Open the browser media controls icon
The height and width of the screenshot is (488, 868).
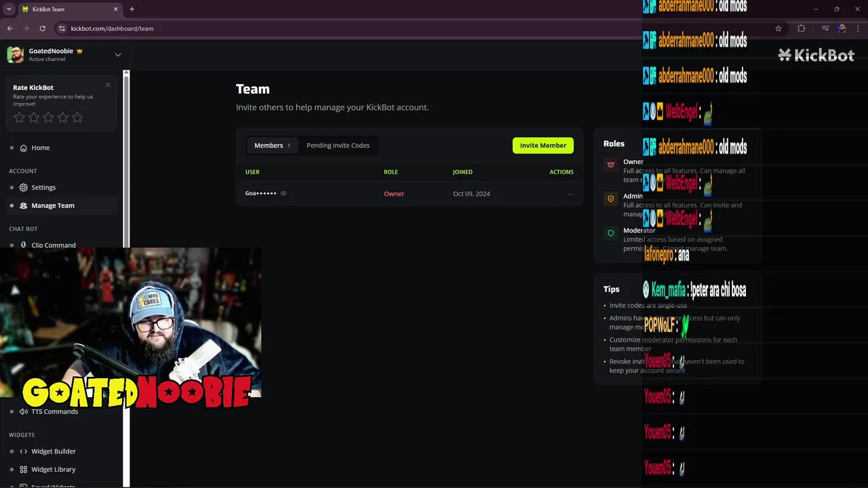coord(825,28)
